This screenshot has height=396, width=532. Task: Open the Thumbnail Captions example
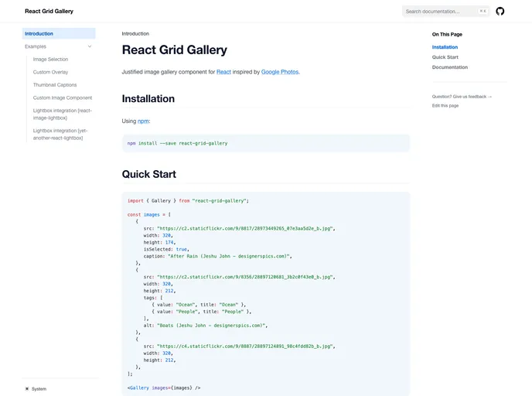[x=55, y=85]
